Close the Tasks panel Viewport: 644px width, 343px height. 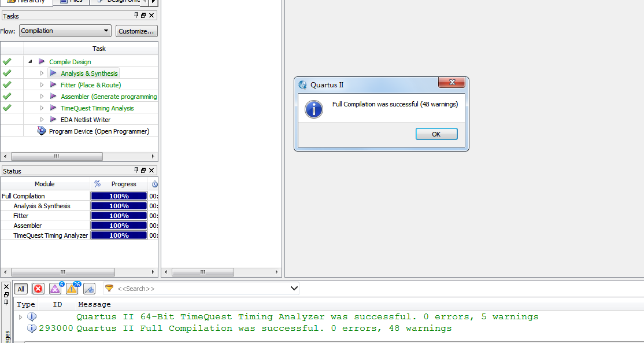tap(151, 16)
